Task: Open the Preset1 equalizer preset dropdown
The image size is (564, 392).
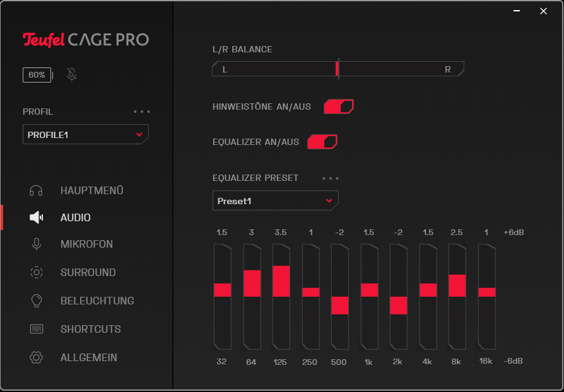Action: [276, 200]
